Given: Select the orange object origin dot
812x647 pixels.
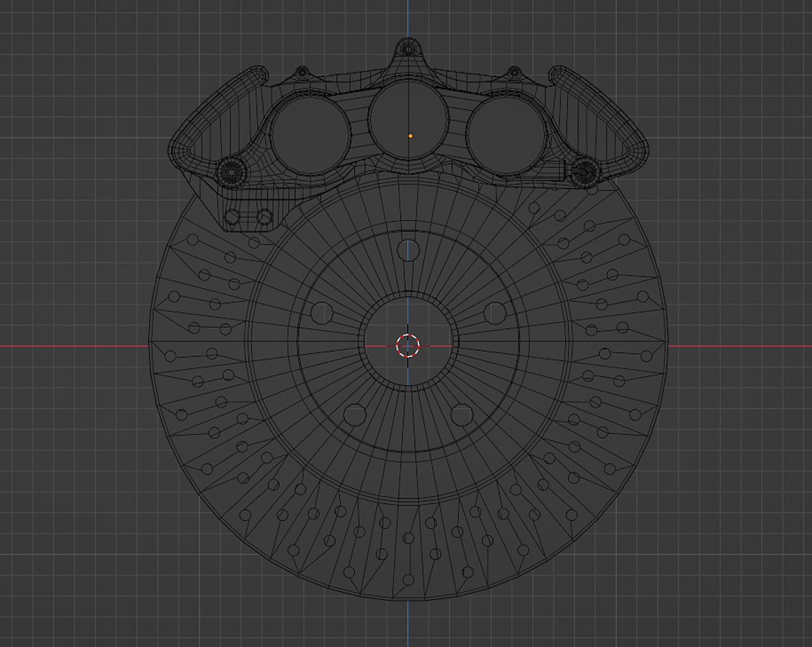Looking at the screenshot, I should coord(410,136).
